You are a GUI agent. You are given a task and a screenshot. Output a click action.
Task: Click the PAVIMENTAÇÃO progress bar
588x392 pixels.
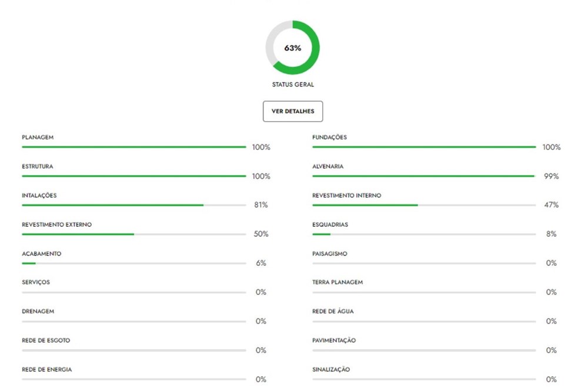[423, 350]
